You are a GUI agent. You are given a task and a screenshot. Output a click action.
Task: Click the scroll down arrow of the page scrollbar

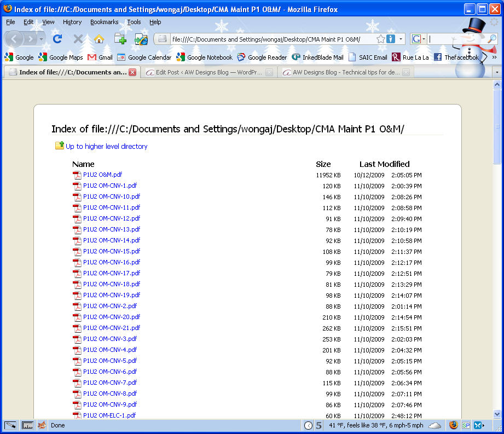pyautogui.click(x=497, y=414)
